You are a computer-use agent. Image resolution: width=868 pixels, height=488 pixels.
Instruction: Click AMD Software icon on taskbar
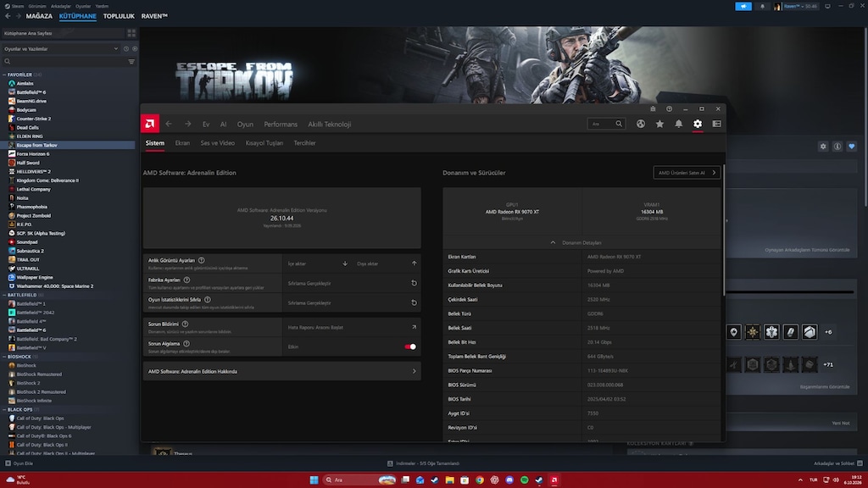554,480
